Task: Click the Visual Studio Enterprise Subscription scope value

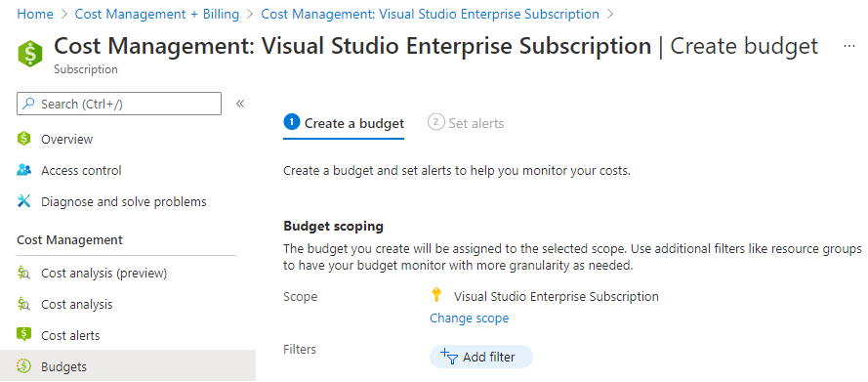Action: 557,297
